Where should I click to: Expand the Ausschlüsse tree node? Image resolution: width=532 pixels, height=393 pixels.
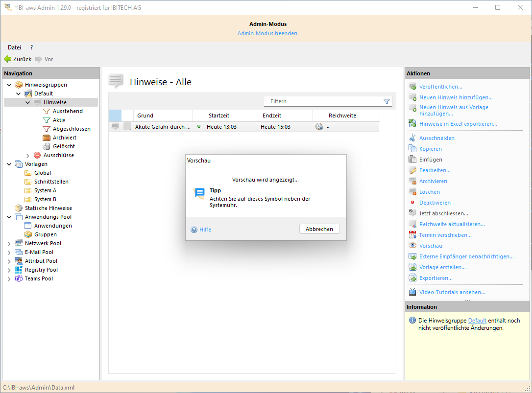click(28, 155)
